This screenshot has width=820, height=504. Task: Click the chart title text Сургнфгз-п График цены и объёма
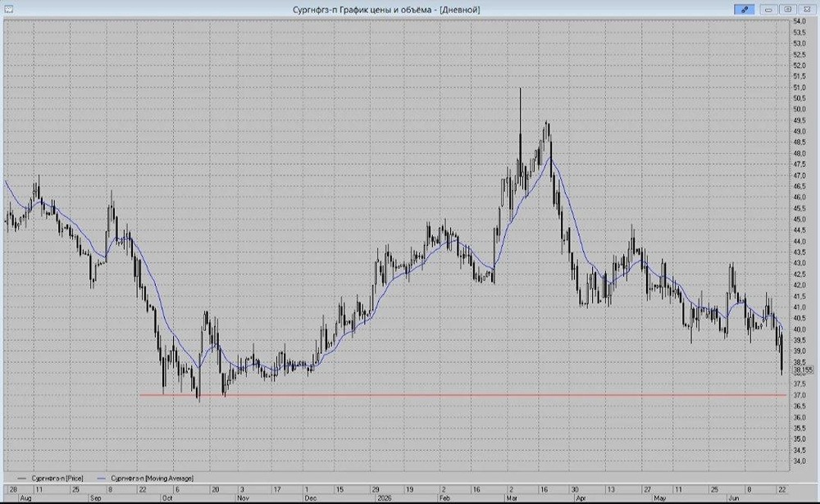(362, 9)
